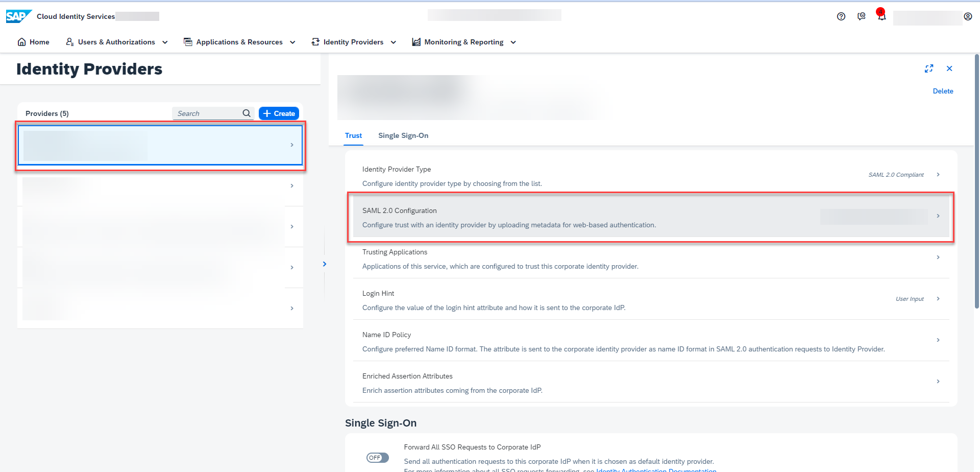Open Identity Authentication Documentation link
The width and height of the screenshot is (980, 472).
point(656,470)
